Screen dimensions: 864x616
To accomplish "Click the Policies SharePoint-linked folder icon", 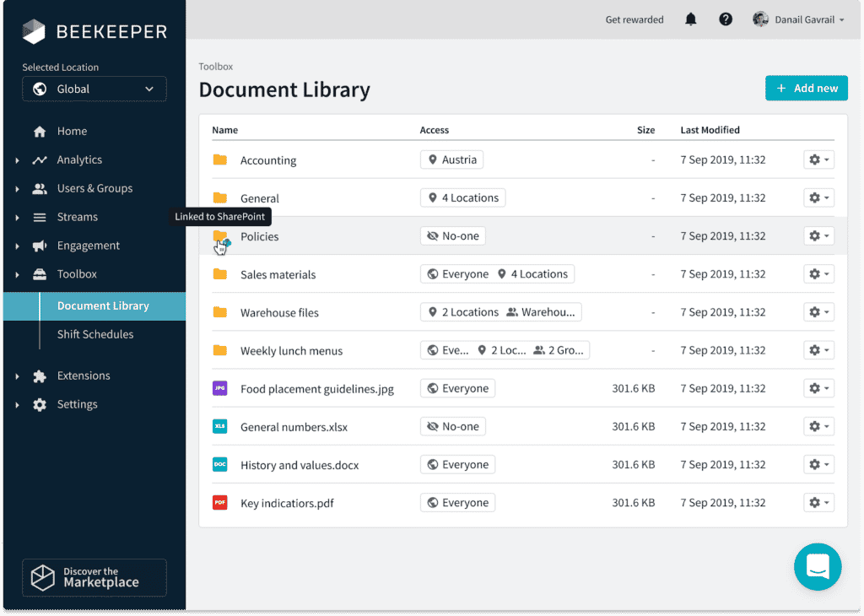I will pos(220,237).
